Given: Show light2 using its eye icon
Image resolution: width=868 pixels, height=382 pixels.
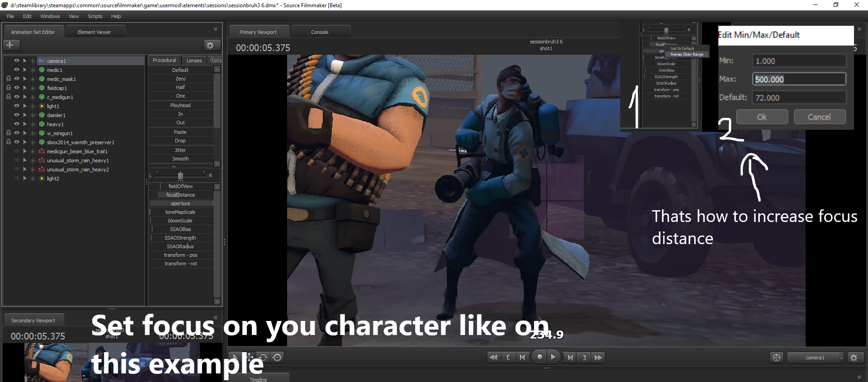Looking at the screenshot, I should point(17,178).
